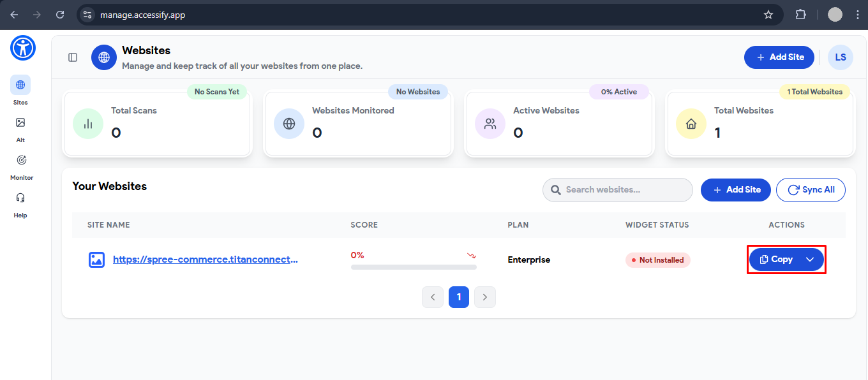
Task: Click the Add Site button at top right
Action: point(779,57)
